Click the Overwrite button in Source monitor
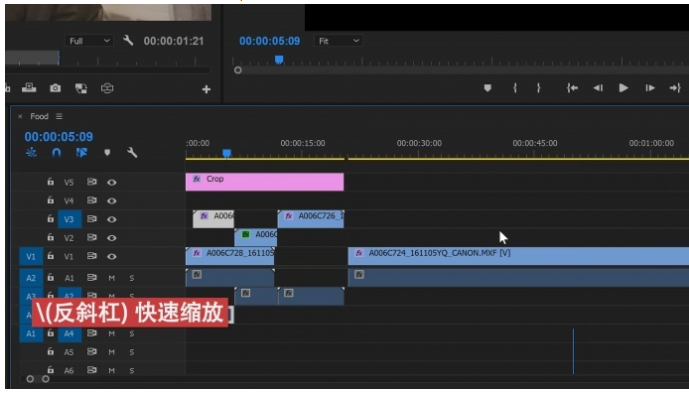This screenshot has width=689, height=393. (x=29, y=87)
